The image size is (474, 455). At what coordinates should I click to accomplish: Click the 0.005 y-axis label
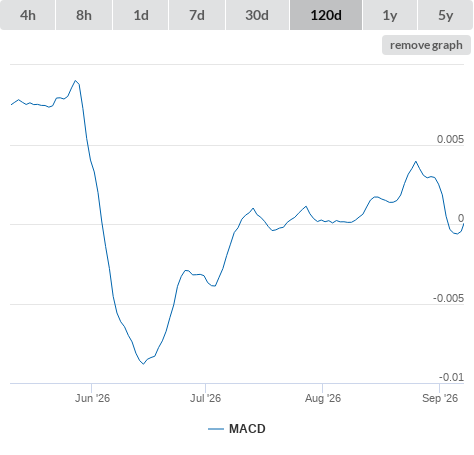click(x=450, y=139)
